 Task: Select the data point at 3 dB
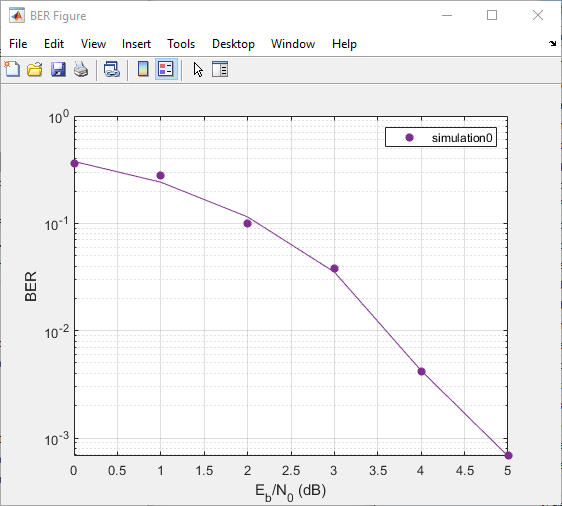click(x=334, y=268)
